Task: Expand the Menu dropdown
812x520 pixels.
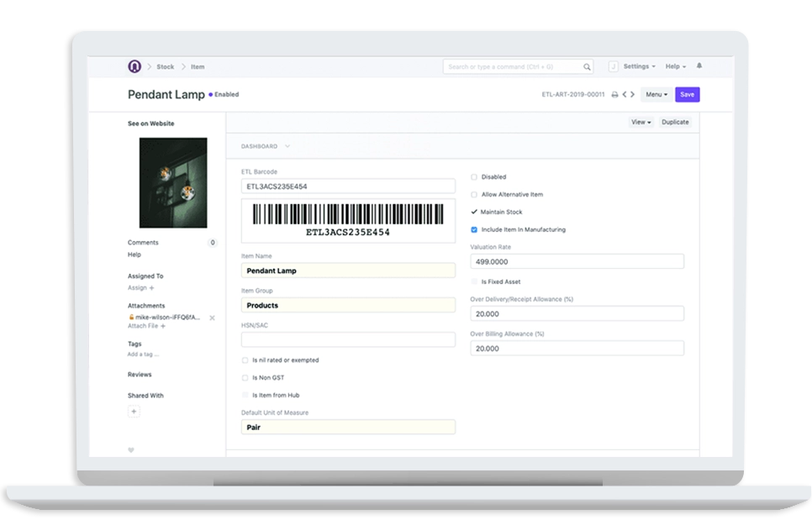Action: tap(656, 94)
